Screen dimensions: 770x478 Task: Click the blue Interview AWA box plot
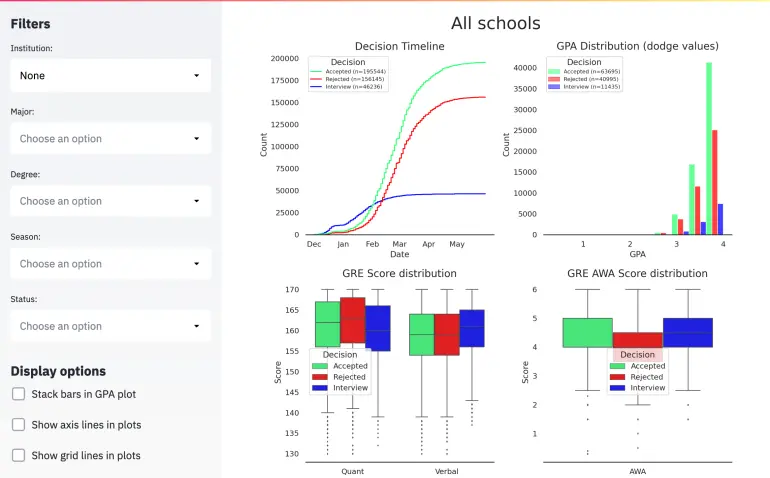688,333
